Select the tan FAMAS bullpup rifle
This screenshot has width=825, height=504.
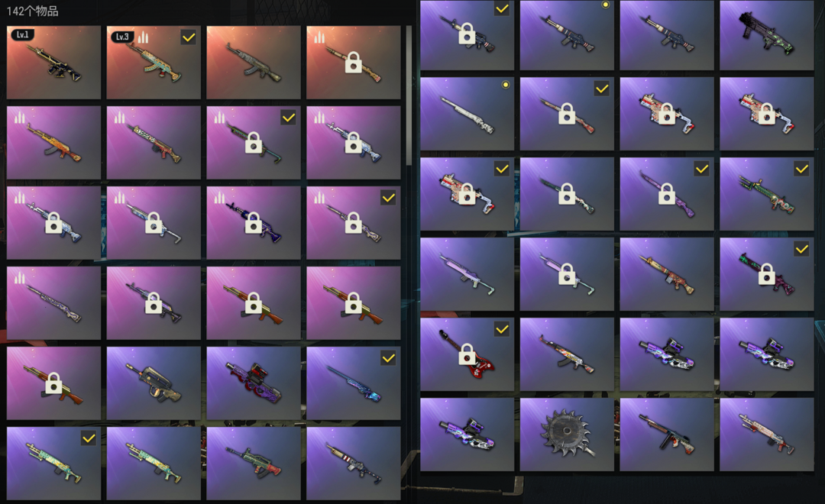coord(154,383)
